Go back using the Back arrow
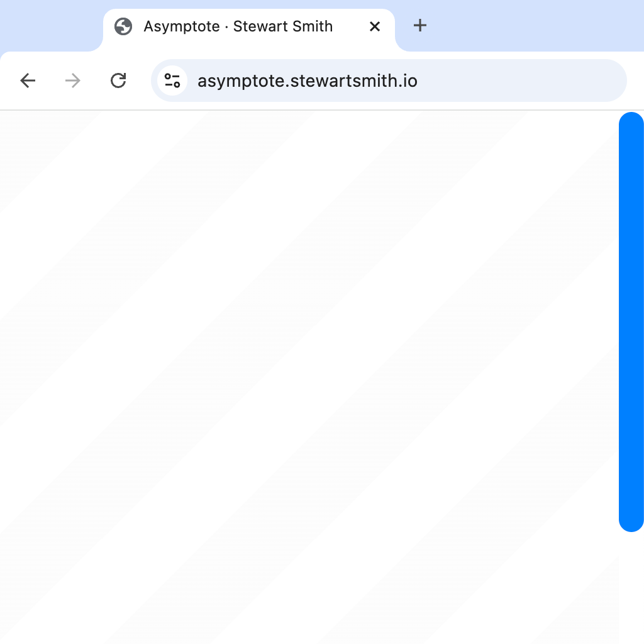 [28, 80]
